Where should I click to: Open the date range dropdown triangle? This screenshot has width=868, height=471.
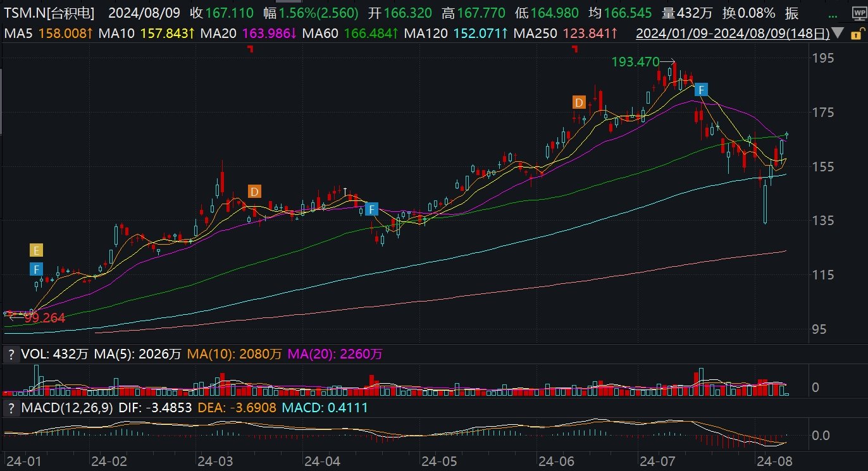(838, 33)
